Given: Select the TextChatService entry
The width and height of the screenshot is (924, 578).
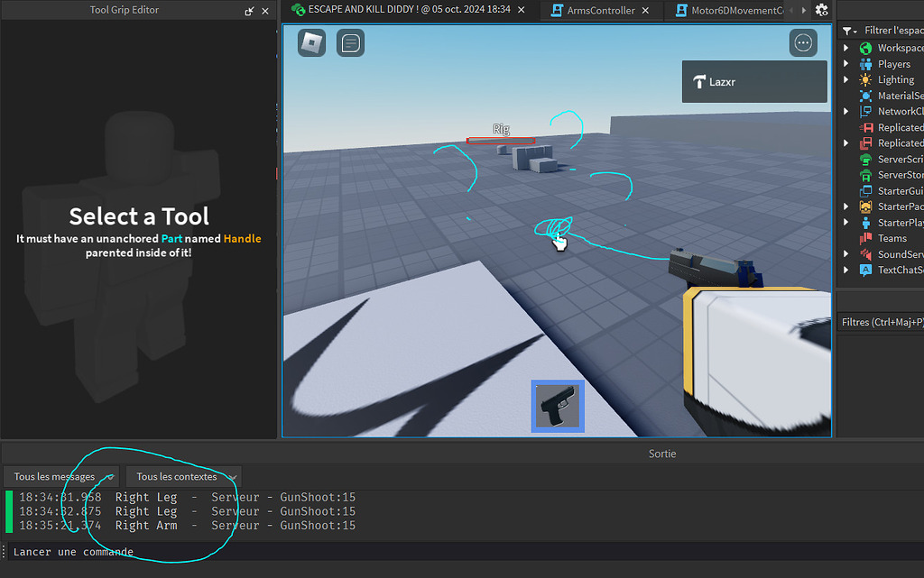Looking at the screenshot, I should pyautogui.click(x=897, y=270).
